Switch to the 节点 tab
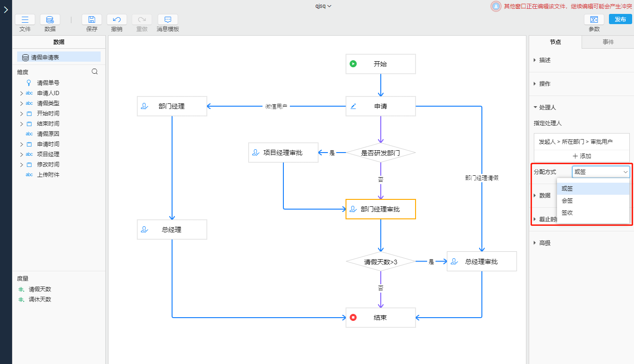The image size is (634, 364). pos(555,42)
